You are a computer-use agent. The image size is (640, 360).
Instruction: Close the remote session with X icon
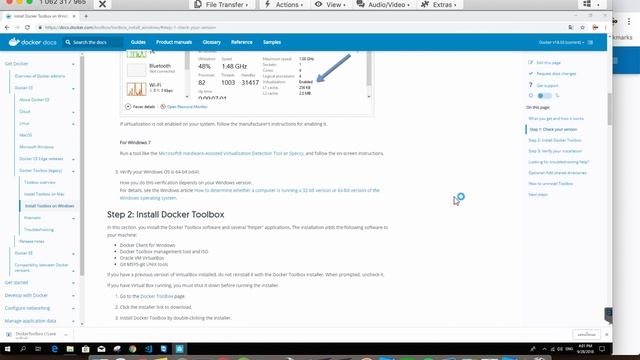click(102, 4)
